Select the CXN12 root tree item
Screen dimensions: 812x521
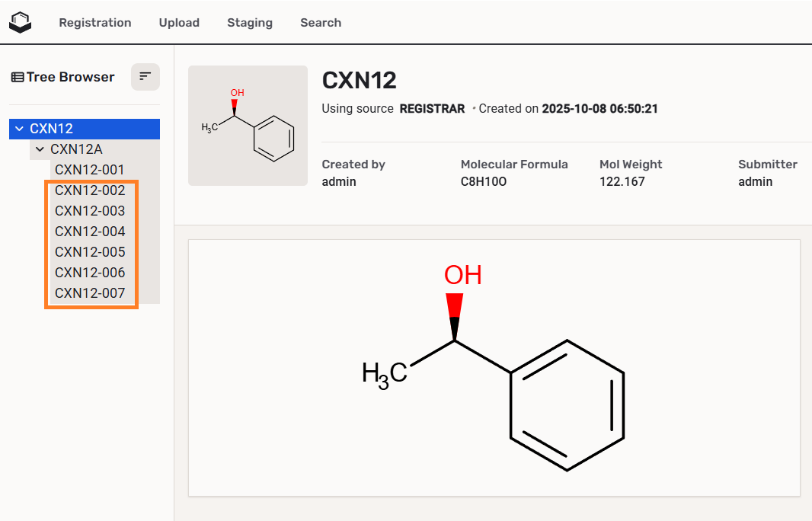[52, 129]
